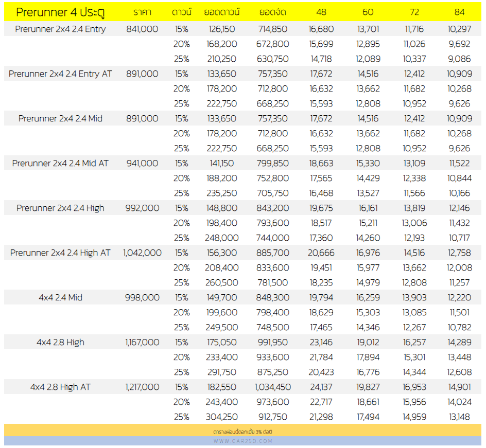This screenshot has width=486, height=448.
Task: Click installment value 13,701
Action: [x=368, y=29]
